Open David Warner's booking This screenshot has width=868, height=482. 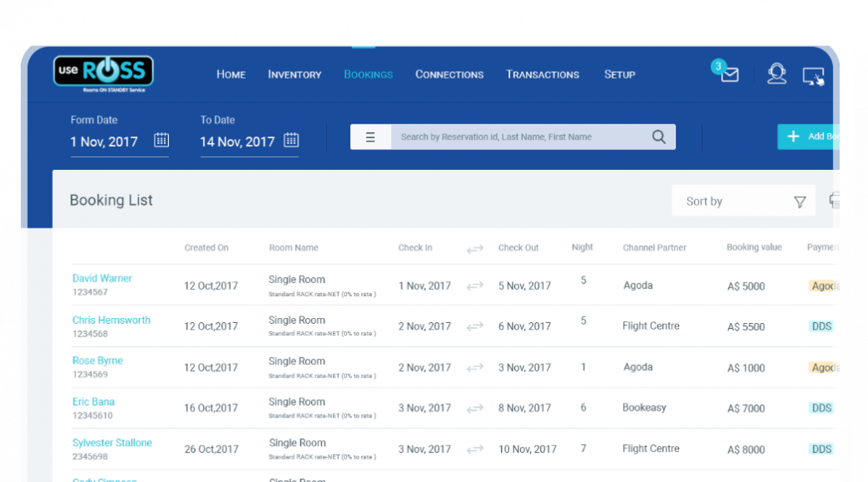[x=102, y=278]
